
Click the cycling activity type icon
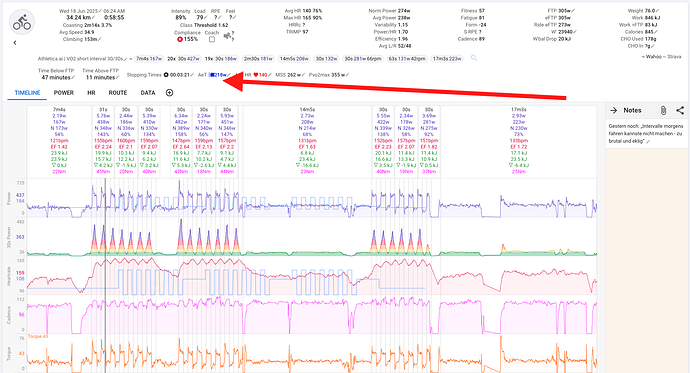pos(22,22)
